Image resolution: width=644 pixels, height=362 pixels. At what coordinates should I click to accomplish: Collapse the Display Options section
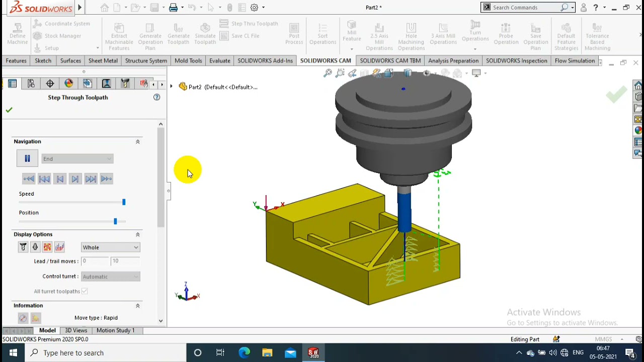(x=137, y=234)
